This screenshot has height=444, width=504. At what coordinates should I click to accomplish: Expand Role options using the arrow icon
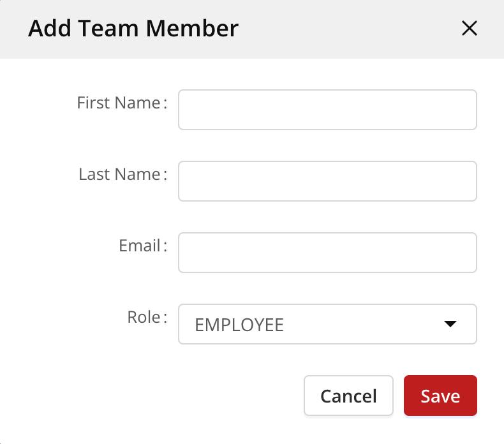[450, 324]
